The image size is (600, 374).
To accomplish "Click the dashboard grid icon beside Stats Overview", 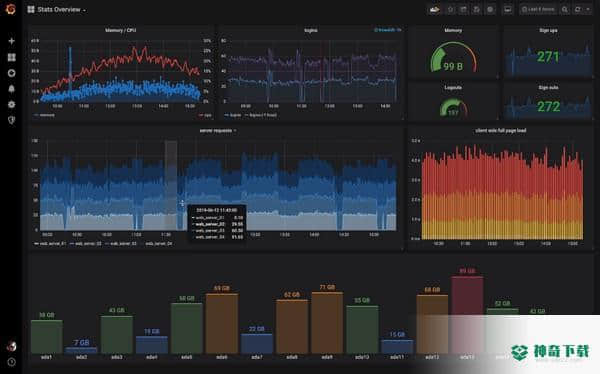I will tap(31, 9).
